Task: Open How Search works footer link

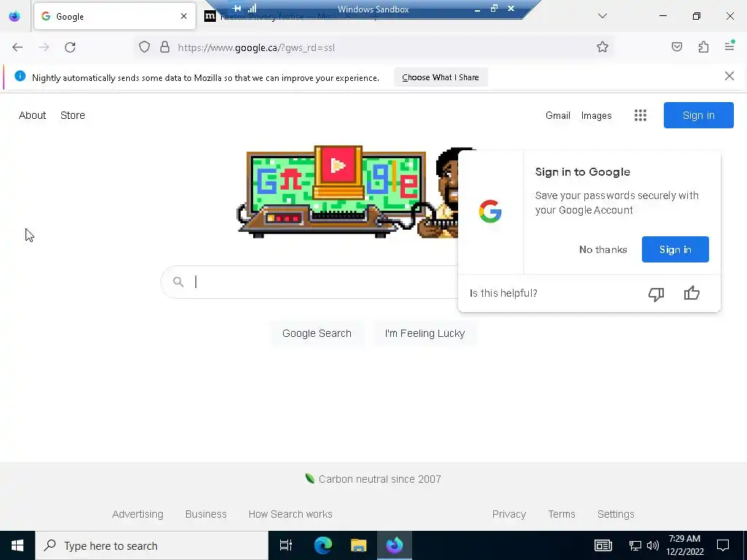Action: [x=290, y=514]
